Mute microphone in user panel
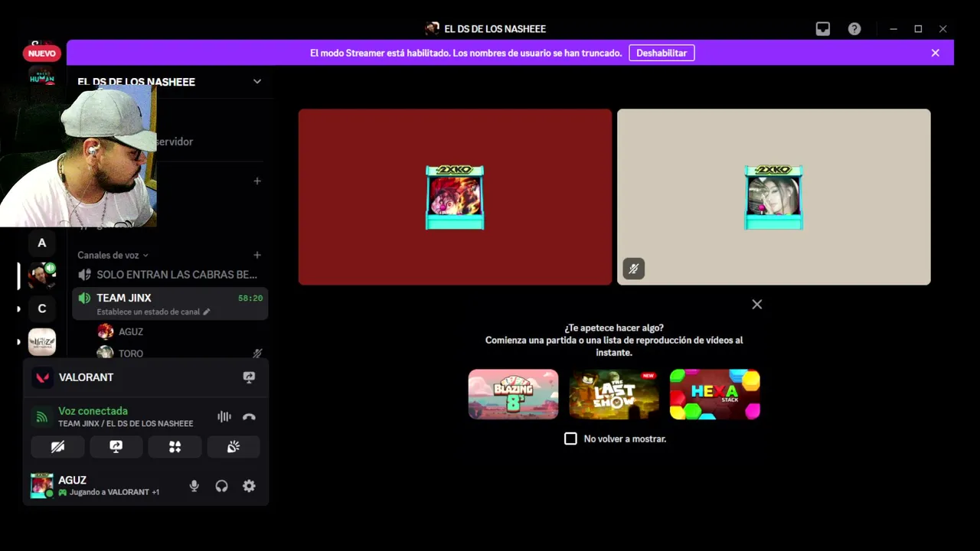This screenshot has height=551, width=980. pyautogui.click(x=194, y=486)
